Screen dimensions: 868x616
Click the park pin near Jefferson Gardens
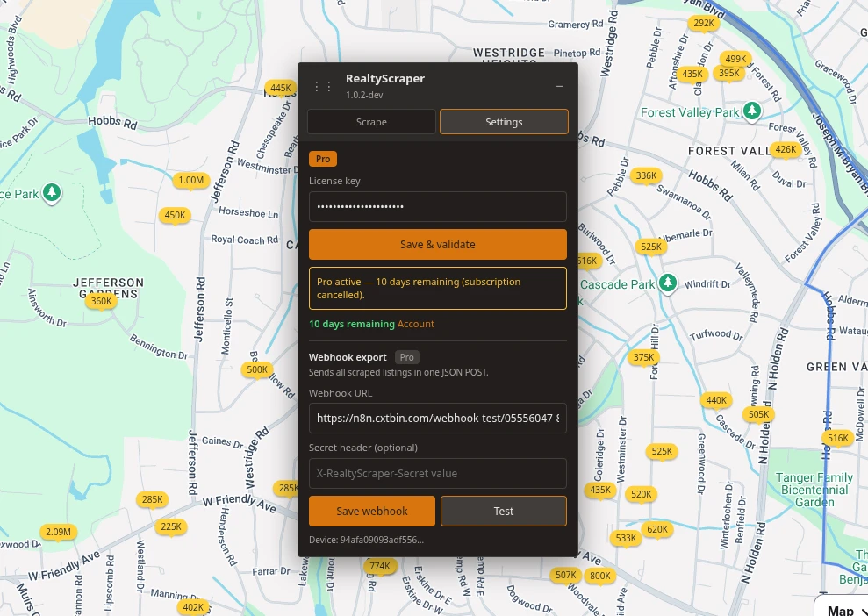coord(52,192)
